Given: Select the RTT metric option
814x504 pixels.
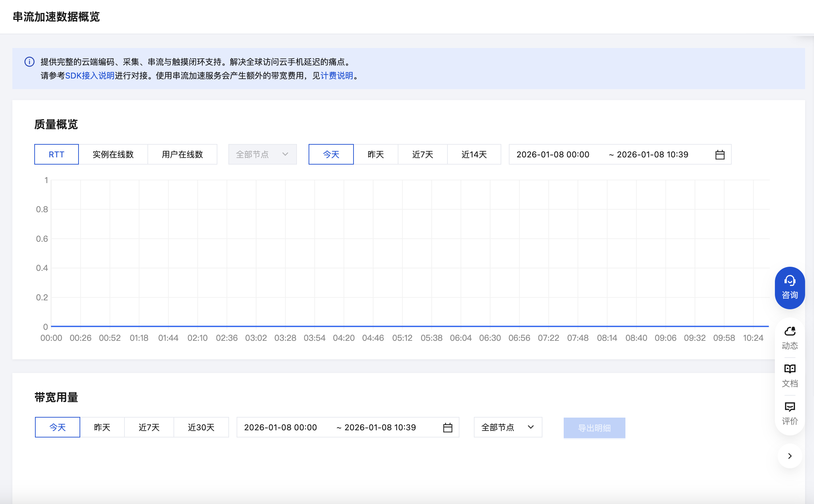Looking at the screenshot, I should coord(57,155).
